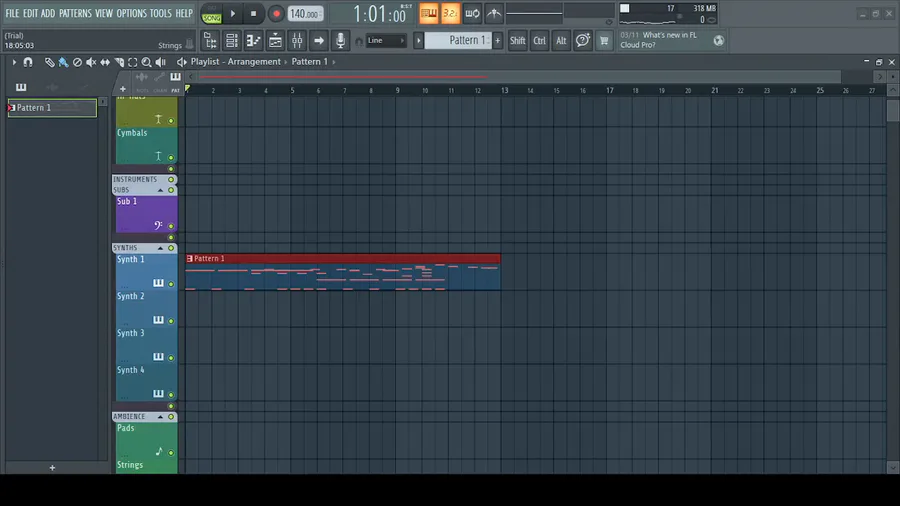This screenshot has height=506, width=900.
Task: Mute the Pads track
Action: (x=171, y=453)
